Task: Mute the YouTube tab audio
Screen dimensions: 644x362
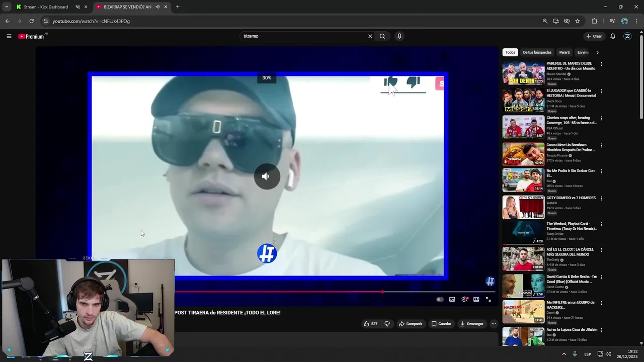Action: click(x=157, y=7)
